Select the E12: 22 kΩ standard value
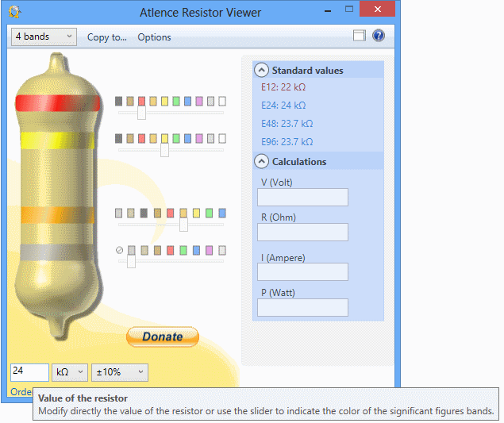 pos(283,87)
